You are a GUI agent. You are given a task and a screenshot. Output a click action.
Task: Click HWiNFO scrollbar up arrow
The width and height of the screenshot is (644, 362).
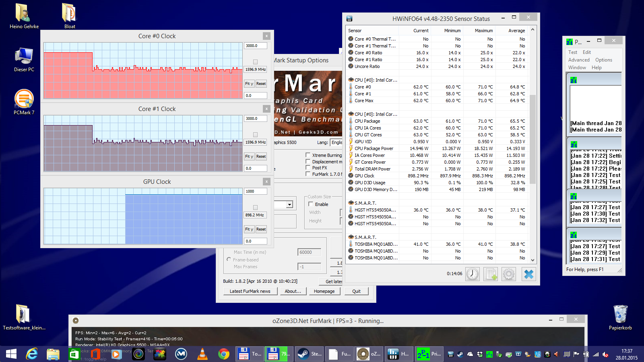[533, 30]
